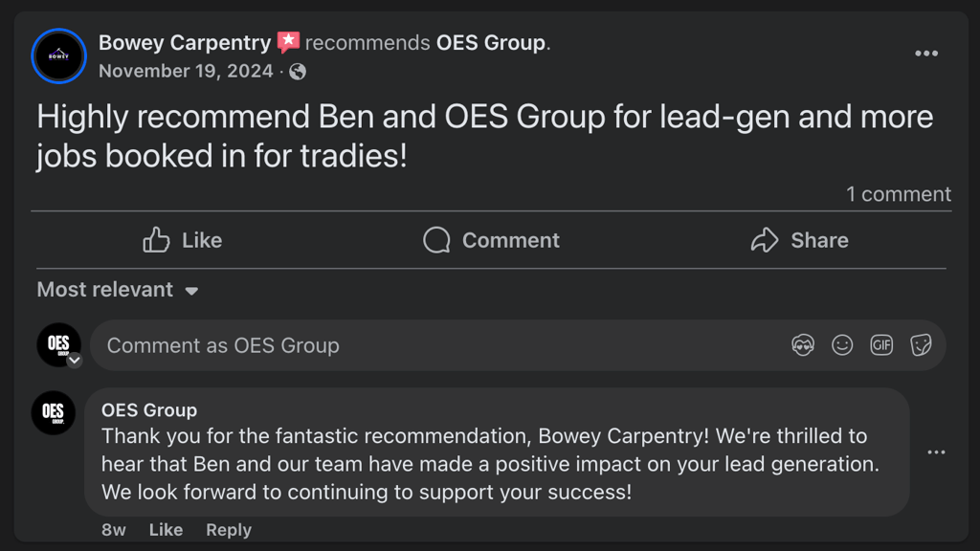Insert an avatar sticker in the comment
The image size is (980, 551).
[x=803, y=345]
